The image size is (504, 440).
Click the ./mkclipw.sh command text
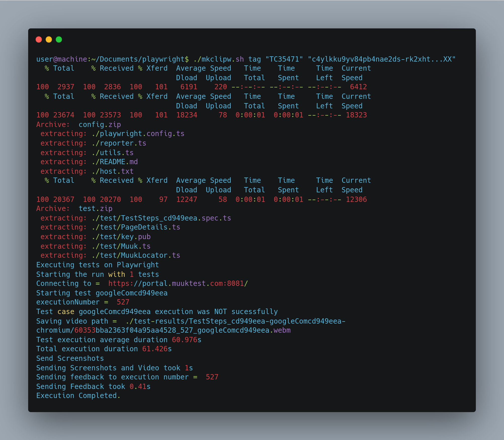219,59
